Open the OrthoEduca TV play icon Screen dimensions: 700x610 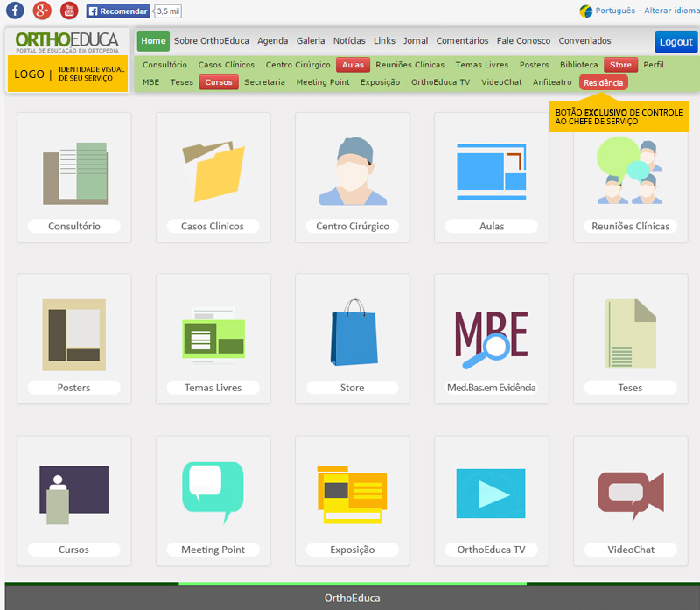click(491, 494)
